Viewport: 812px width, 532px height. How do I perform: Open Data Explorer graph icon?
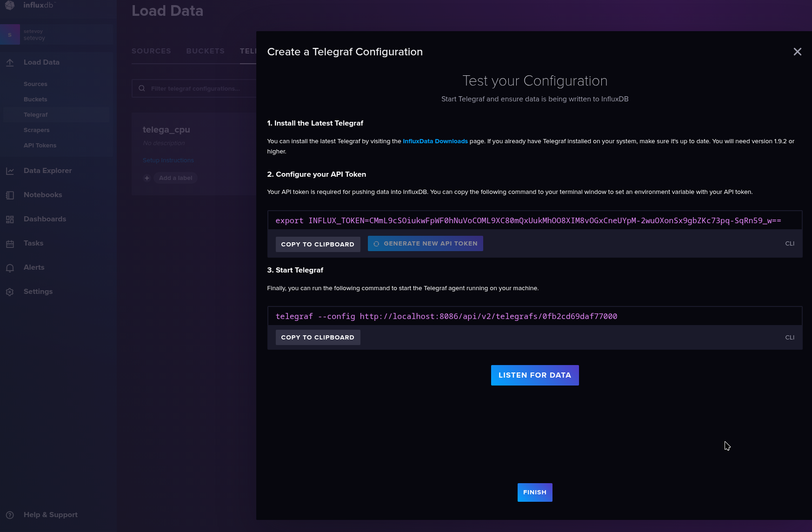pos(10,171)
